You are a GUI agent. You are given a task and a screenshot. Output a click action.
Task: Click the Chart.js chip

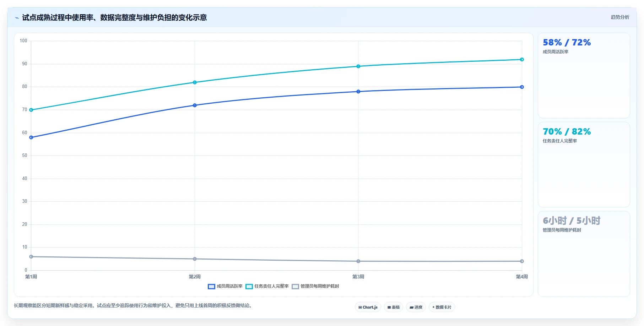pyautogui.click(x=368, y=307)
